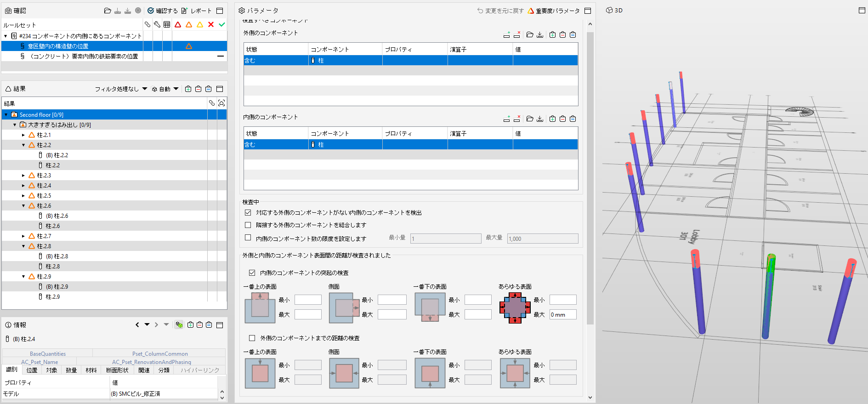Open the Pset_ColumnCommon tab
The width and height of the screenshot is (868, 404).
pos(160,353)
